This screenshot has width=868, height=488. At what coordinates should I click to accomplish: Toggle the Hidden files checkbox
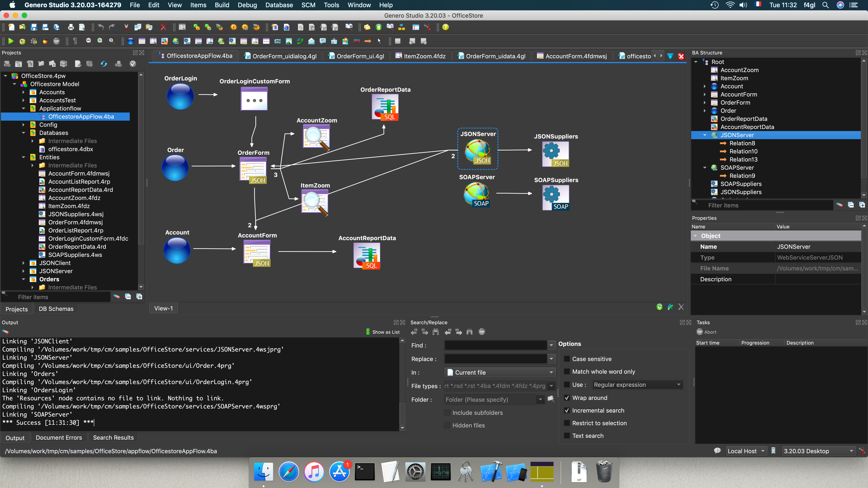[447, 425]
